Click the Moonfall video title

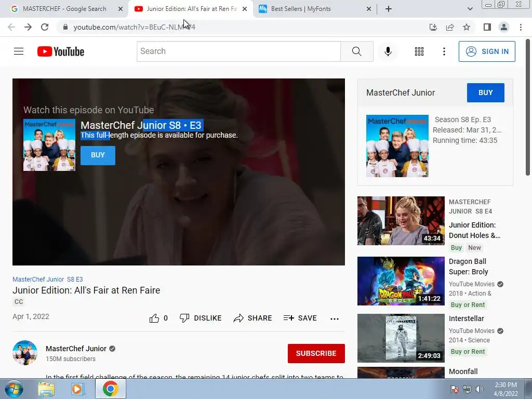coord(463,371)
